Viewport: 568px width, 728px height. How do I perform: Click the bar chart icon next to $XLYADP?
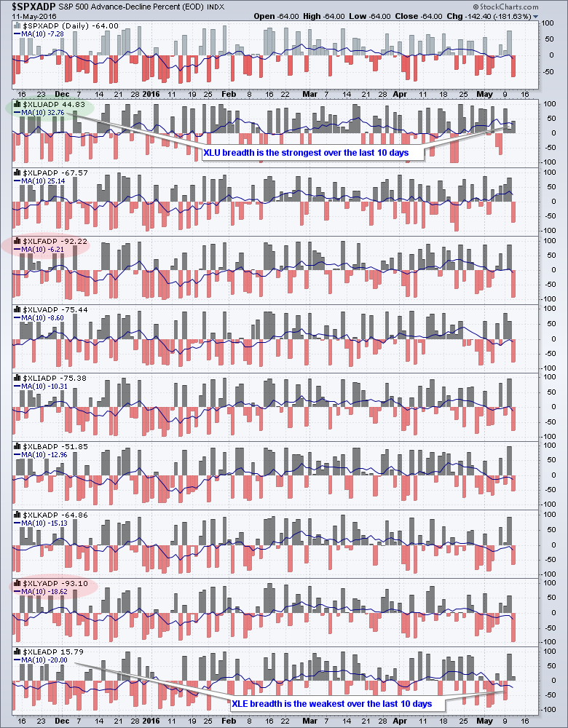[17, 583]
